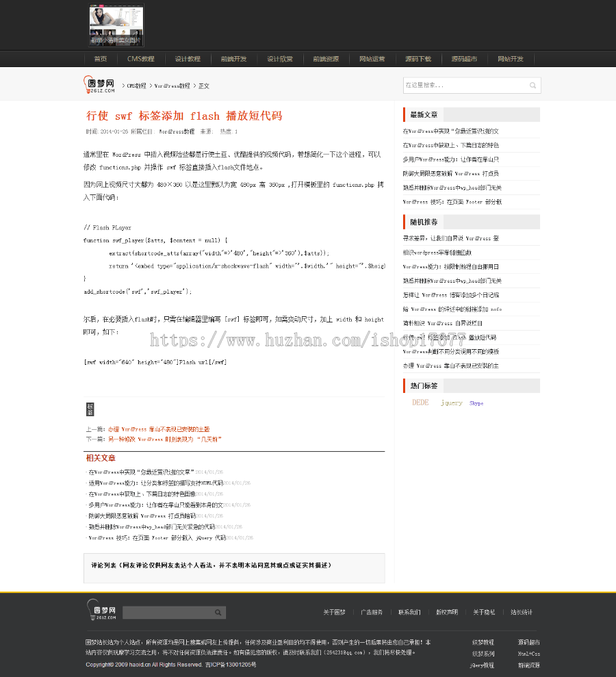616x677 pixels.
Task: Open the 首页 navigation menu item
Action: point(100,59)
